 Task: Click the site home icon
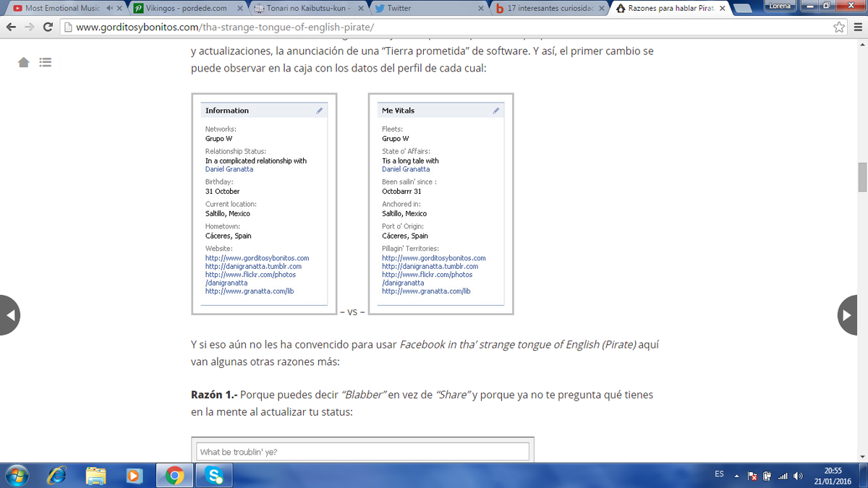(24, 63)
